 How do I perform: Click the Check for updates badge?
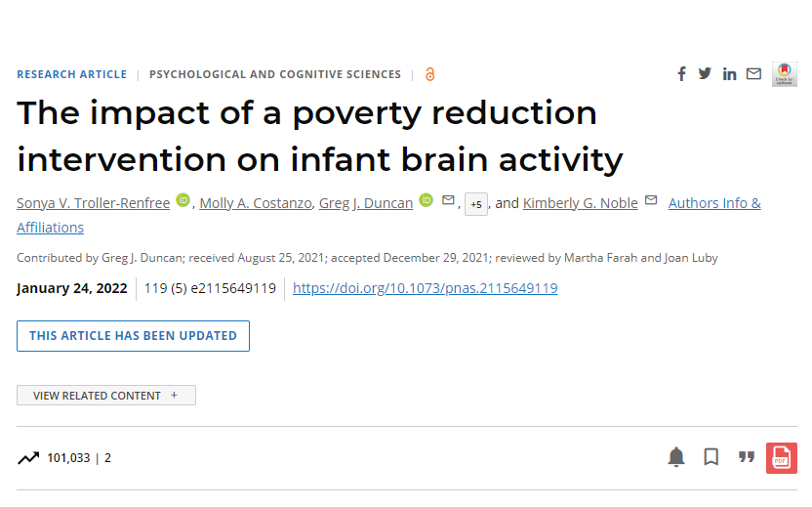[784, 74]
